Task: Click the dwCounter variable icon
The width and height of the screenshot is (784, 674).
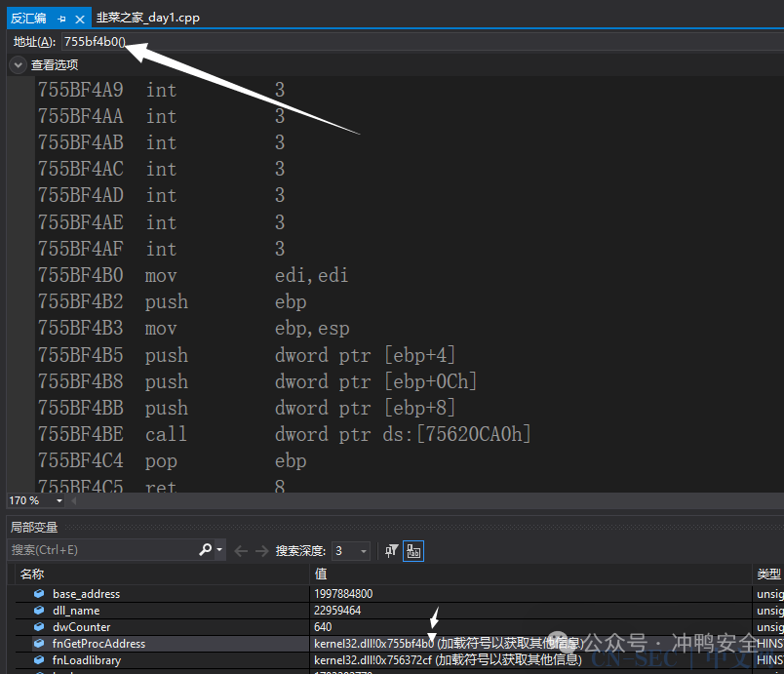Action: (x=39, y=627)
